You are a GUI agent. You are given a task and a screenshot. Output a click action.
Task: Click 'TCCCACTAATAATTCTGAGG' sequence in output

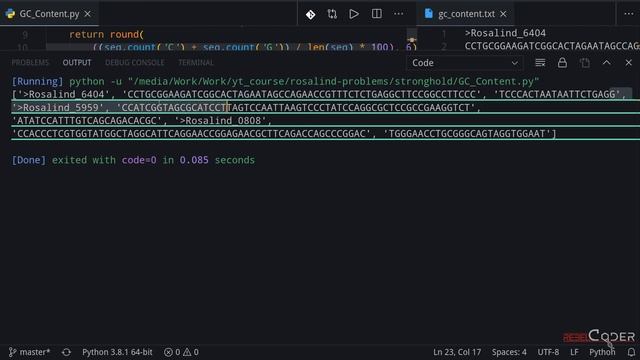click(x=557, y=94)
